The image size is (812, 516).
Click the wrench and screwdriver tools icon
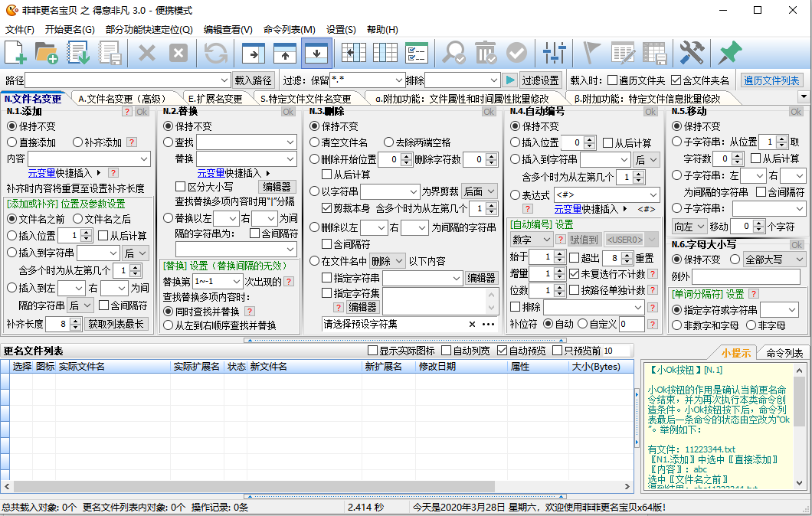coord(692,53)
